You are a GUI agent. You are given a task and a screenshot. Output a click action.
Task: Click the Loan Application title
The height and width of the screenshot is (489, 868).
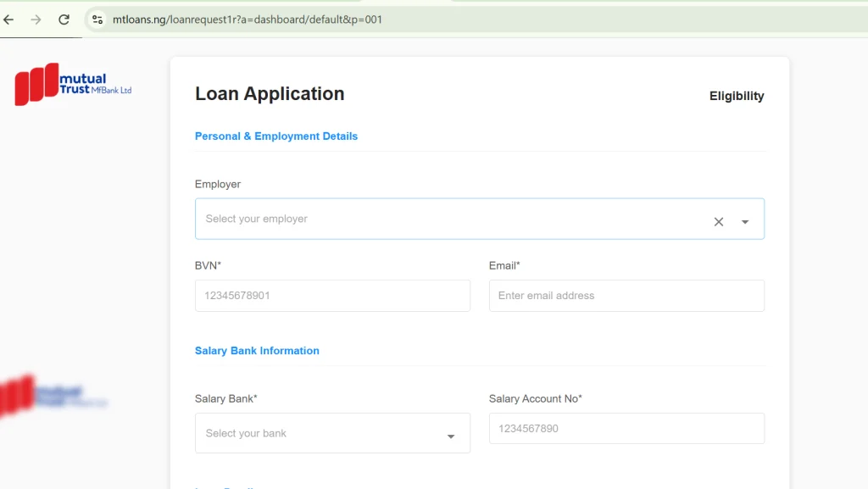point(270,94)
